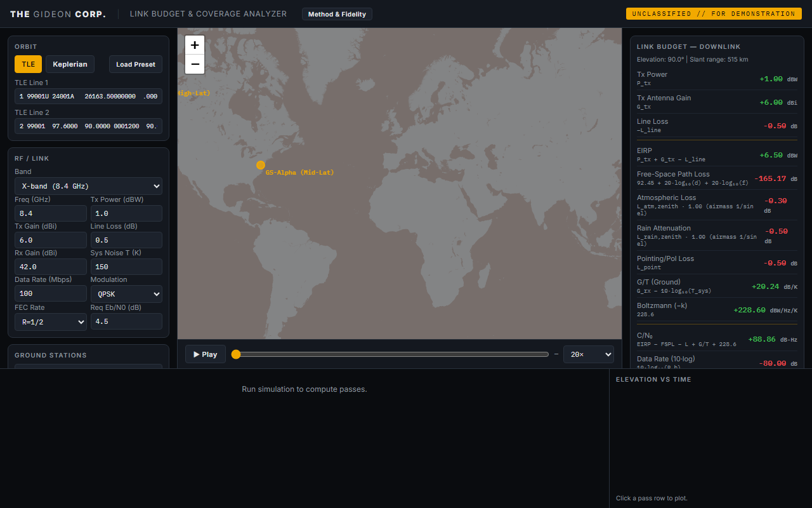Click the UNCLASSIFIED // FOR DEMONSTRATION banner
812x508 pixels.
coord(714,14)
